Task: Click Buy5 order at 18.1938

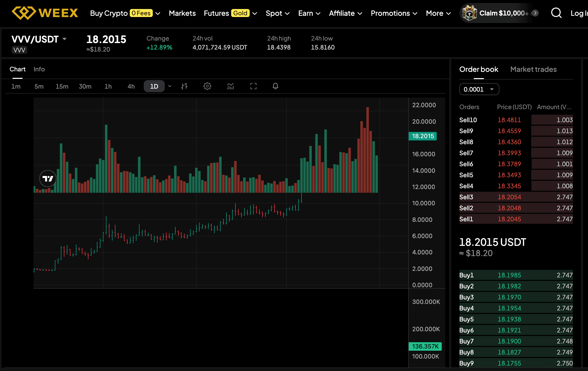Action: click(516, 319)
